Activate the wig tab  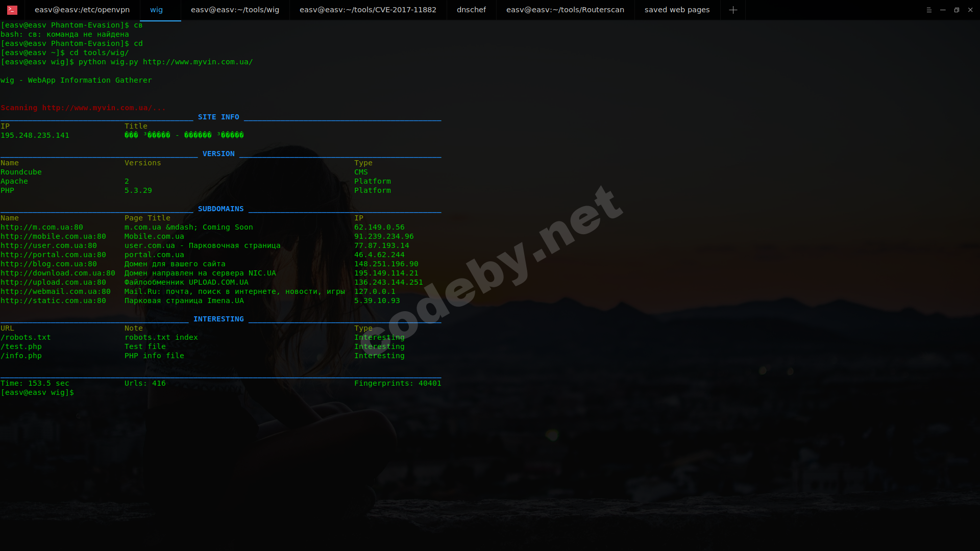coord(156,10)
